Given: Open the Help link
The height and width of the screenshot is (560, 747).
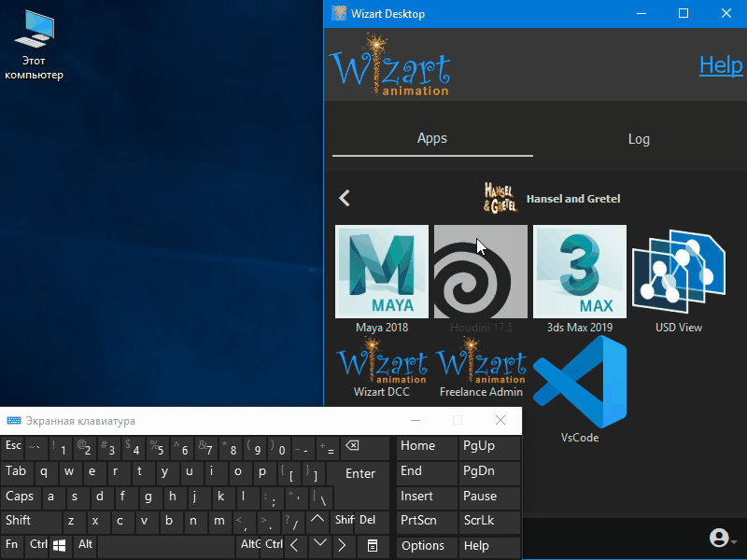Looking at the screenshot, I should click(x=720, y=64).
